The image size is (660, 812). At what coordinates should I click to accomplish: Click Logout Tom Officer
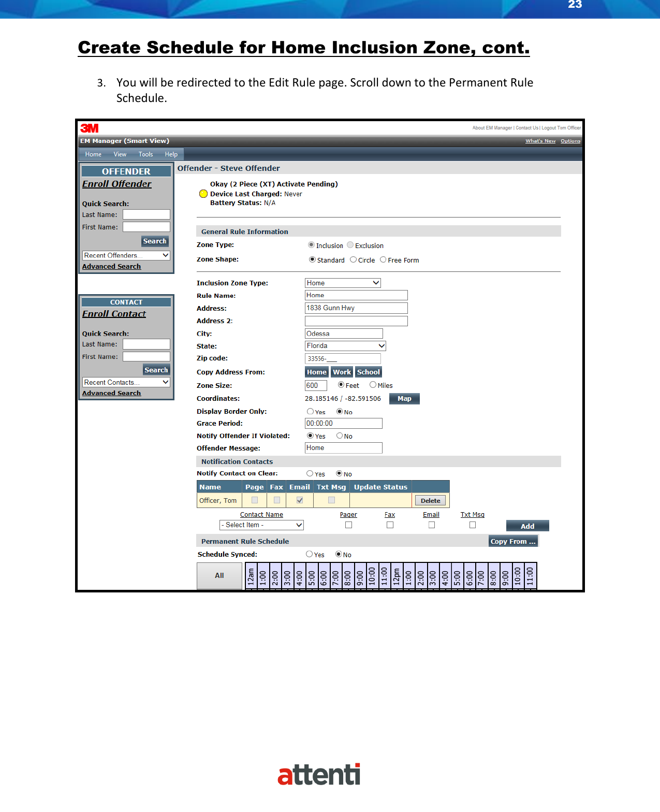(x=561, y=128)
